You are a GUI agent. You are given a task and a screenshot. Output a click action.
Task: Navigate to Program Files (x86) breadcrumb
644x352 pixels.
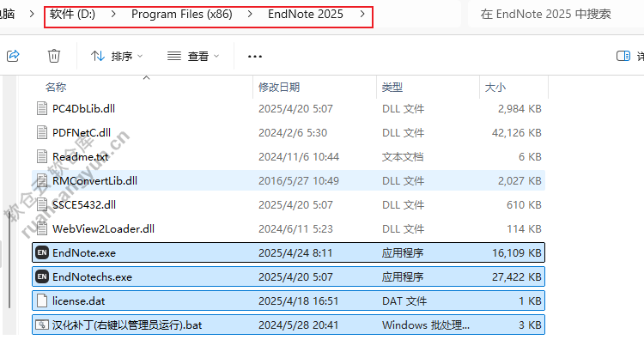(x=181, y=15)
